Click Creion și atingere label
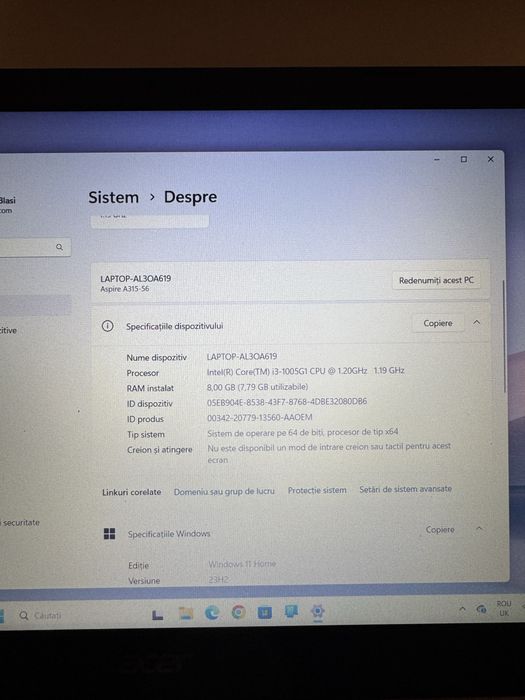Image resolution: width=525 pixels, height=700 pixels. [x=159, y=450]
